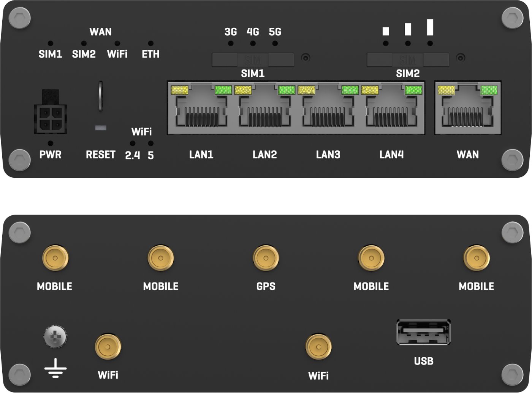Click the tallest signal strength bar
Screen dimensions: 532x393
[x=430, y=27]
